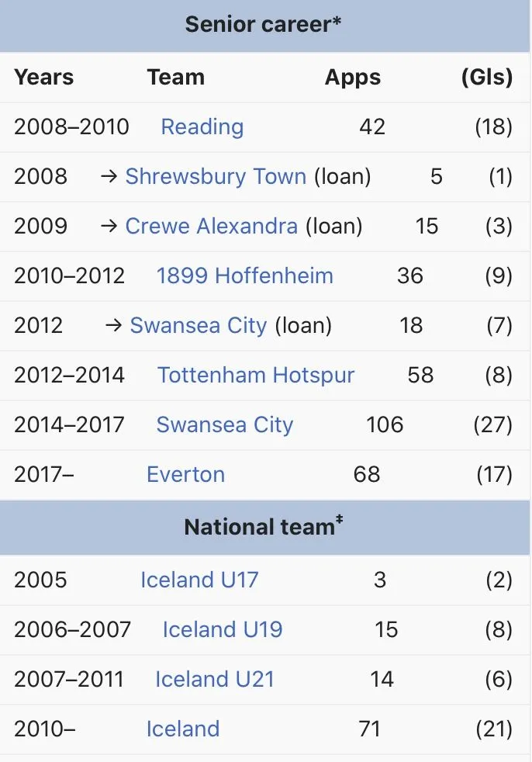Screen dimensions: 532x762
Task: Click the (27) goals value
Action: tap(492, 425)
